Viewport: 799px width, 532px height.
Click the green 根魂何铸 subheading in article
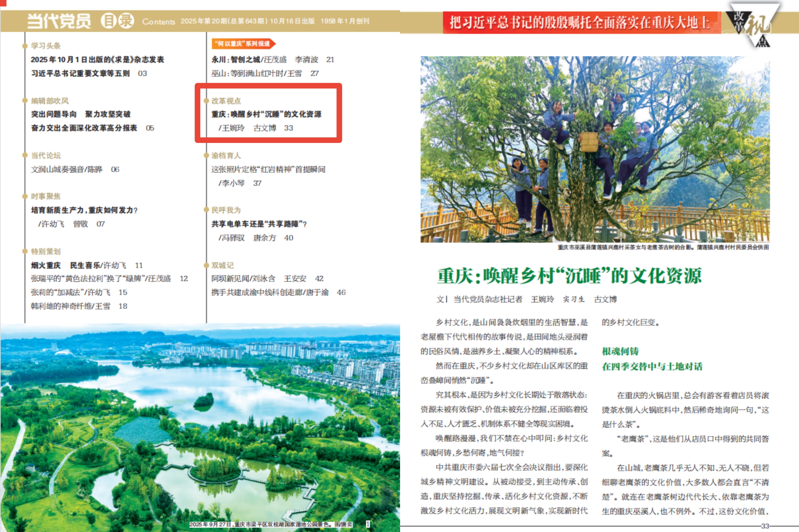[x=620, y=351]
